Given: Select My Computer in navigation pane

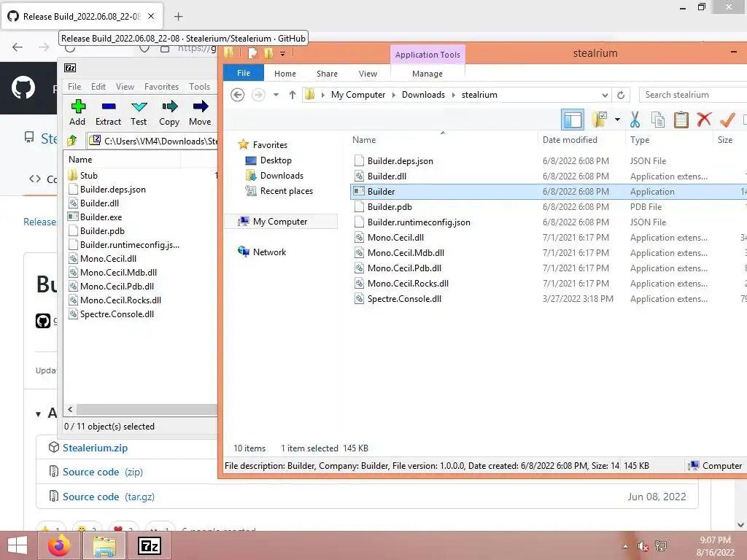Looking at the screenshot, I should (x=280, y=222).
